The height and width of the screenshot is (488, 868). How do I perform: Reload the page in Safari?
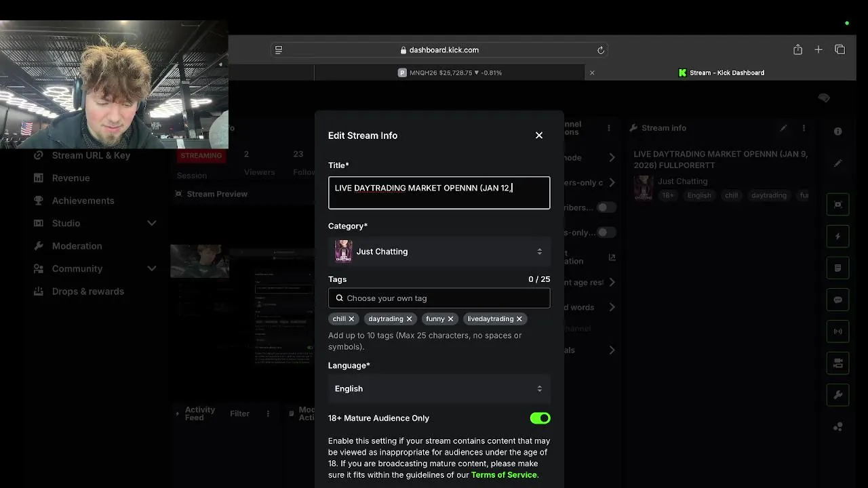(600, 50)
